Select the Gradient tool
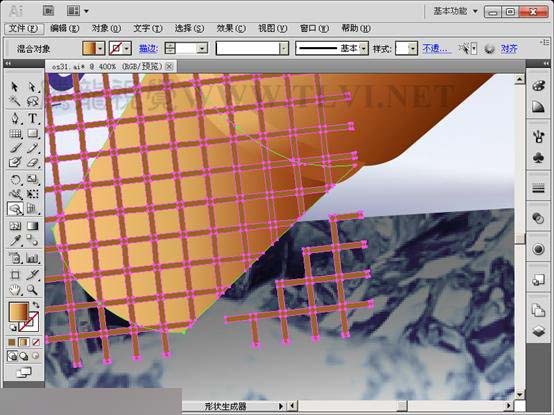This screenshot has height=415, width=554. pyautogui.click(x=32, y=226)
